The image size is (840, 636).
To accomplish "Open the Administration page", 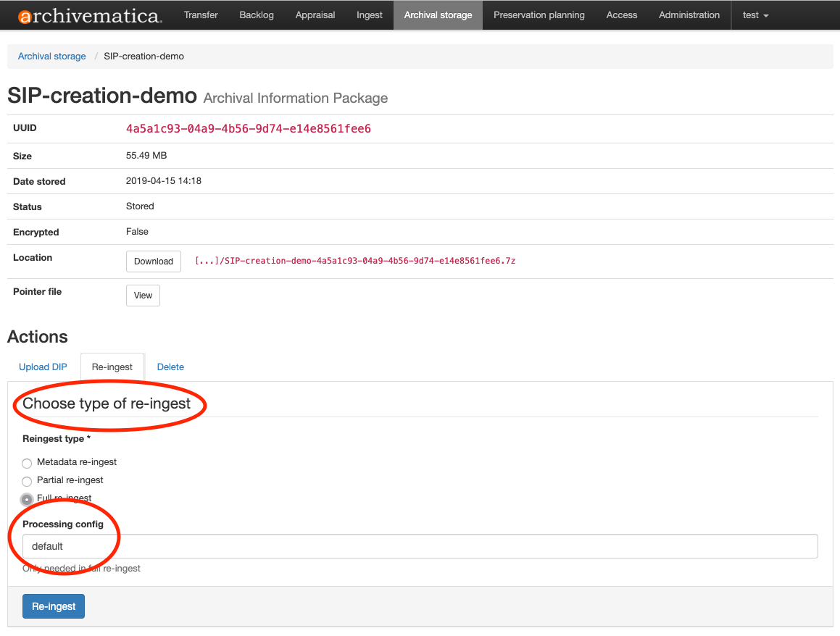I will (x=689, y=15).
